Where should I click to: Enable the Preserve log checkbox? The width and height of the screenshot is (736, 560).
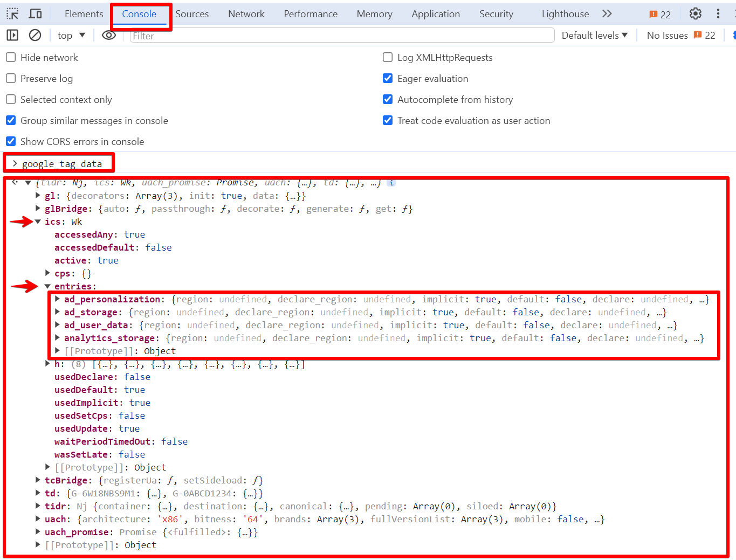pyautogui.click(x=10, y=78)
